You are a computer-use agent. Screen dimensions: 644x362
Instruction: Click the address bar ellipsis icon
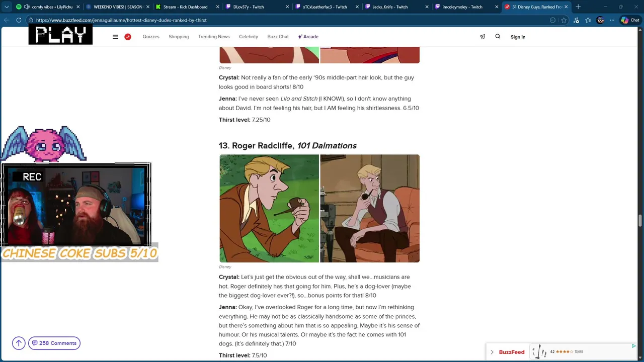(552, 20)
